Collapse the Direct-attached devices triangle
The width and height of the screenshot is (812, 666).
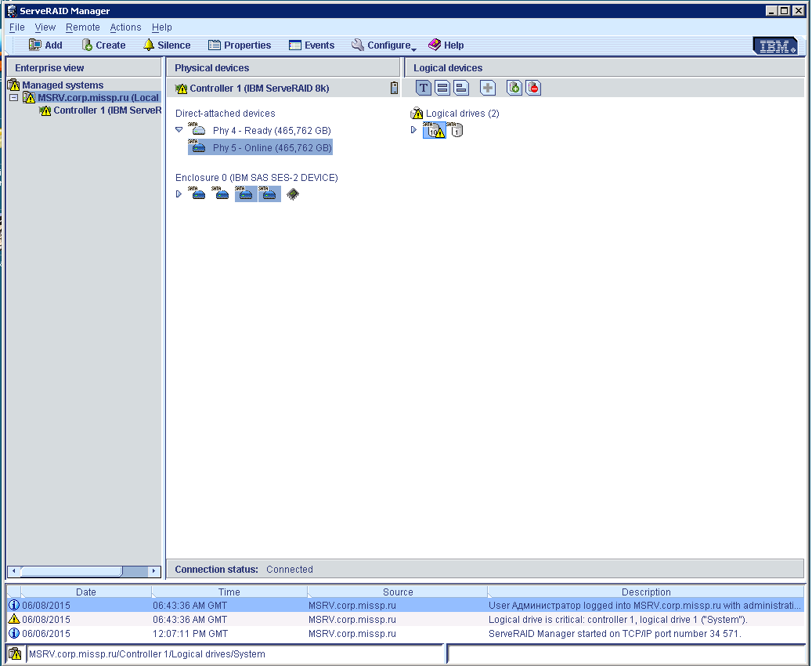click(179, 130)
